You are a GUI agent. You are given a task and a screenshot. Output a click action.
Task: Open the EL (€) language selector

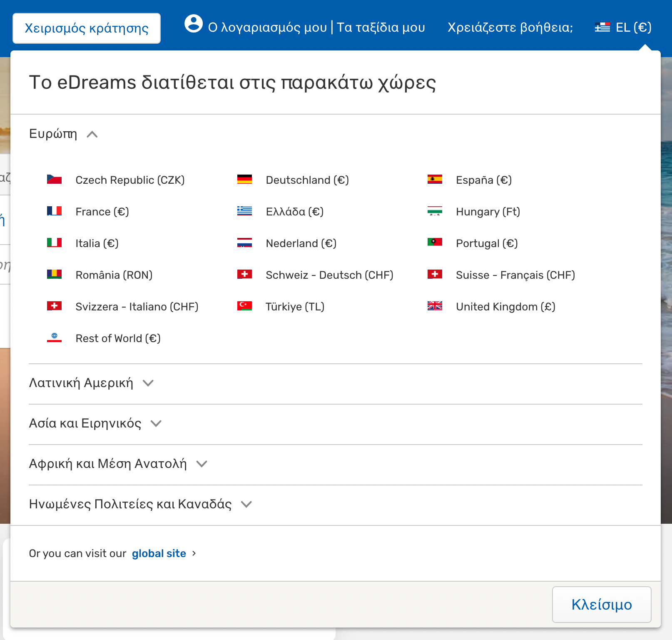point(623,27)
